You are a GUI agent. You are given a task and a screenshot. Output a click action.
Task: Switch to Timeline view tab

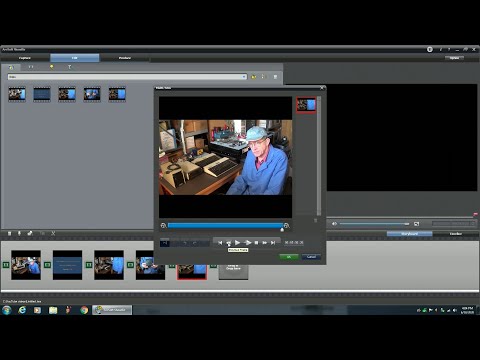(456, 234)
